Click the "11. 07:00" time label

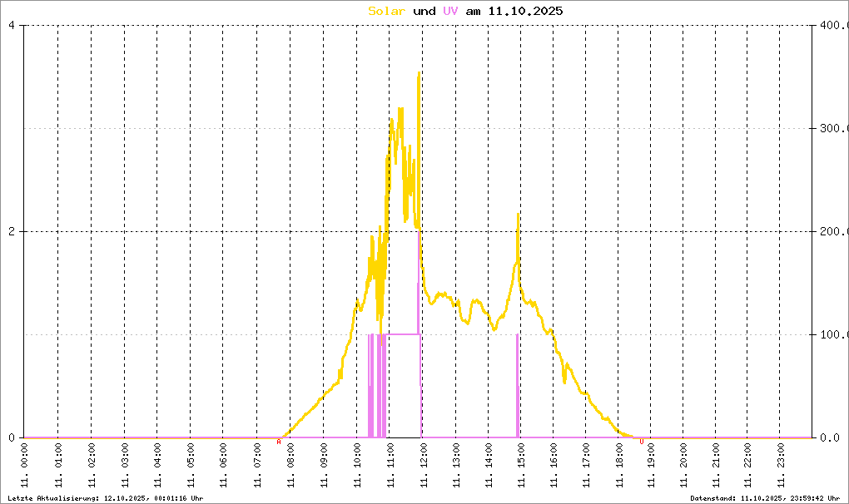256,465
